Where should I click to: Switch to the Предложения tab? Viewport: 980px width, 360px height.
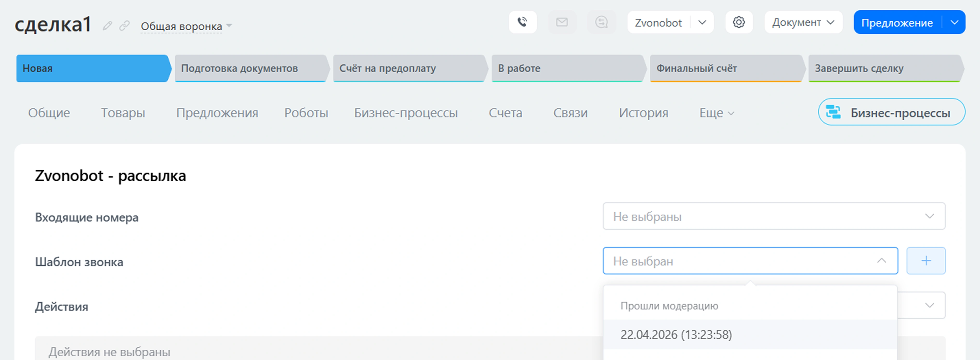pyautogui.click(x=217, y=113)
